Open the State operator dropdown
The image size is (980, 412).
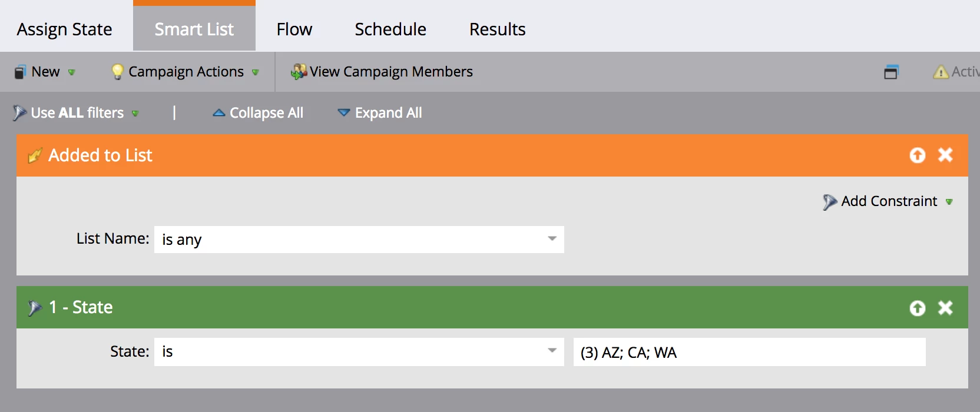[359, 351]
